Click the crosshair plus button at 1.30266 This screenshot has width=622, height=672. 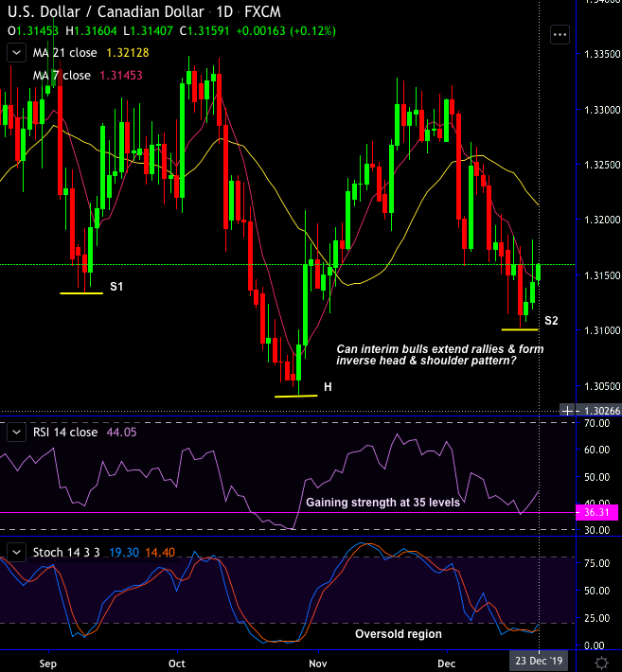pos(567,411)
